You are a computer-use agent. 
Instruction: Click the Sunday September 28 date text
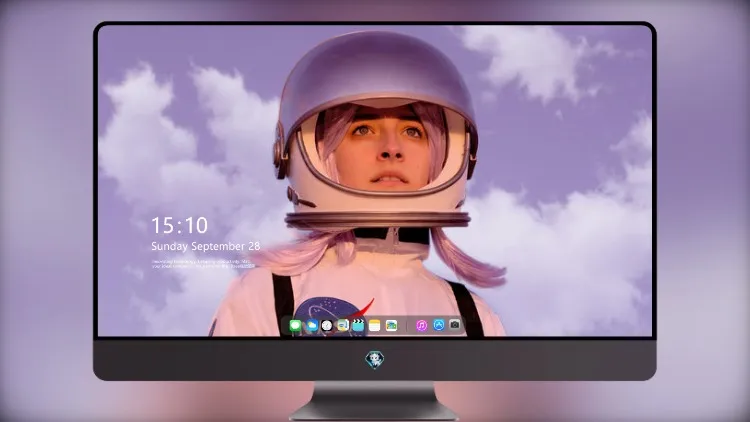click(206, 246)
